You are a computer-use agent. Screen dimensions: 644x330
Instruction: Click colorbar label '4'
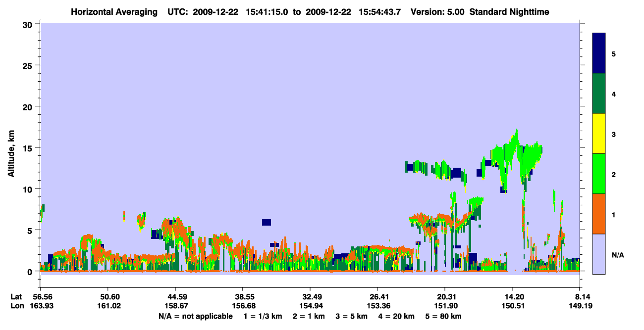[x=614, y=94]
